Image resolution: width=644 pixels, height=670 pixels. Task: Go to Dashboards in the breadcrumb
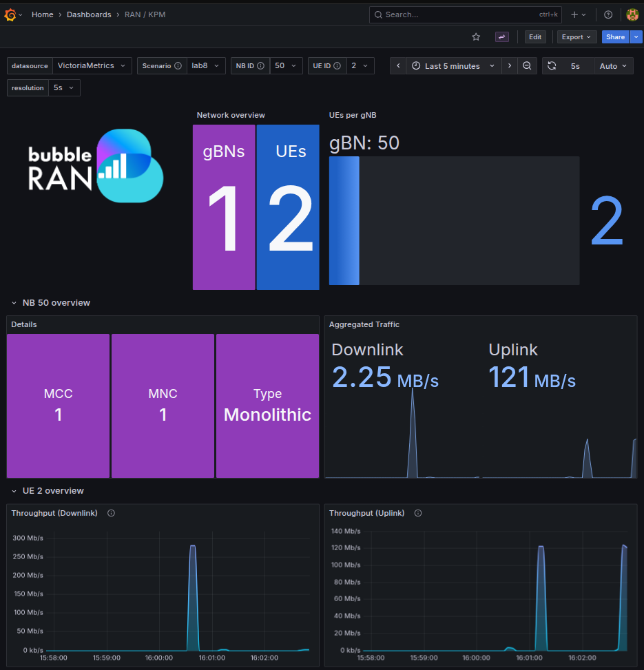tap(89, 14)
